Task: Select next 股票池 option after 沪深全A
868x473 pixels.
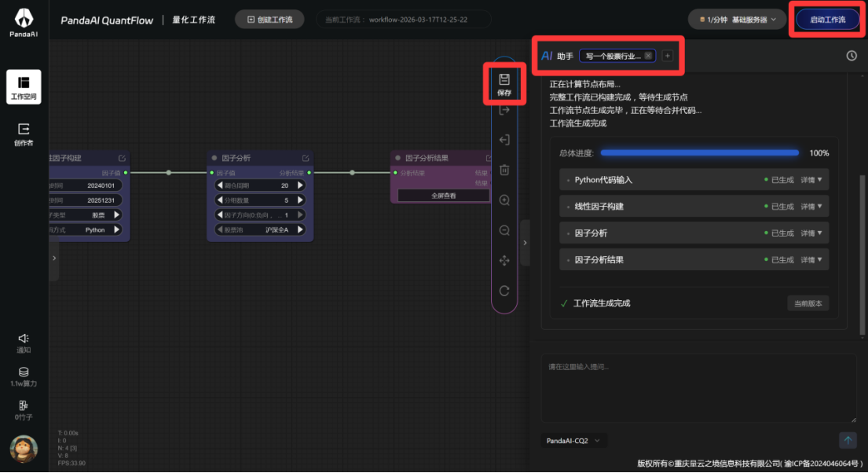Action: tap(300, 229)
